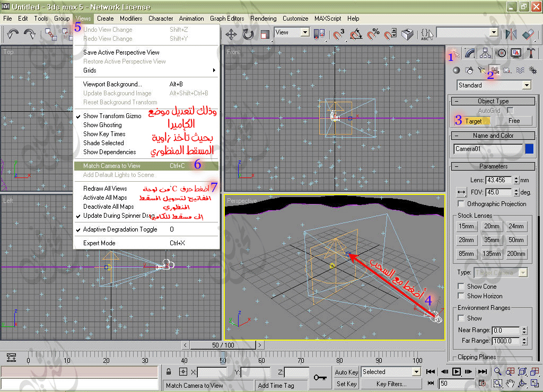The height and width of the screenshot is (392, 543).
Task: Toggle Spinner Snap icon
Action: pos(390,34)
